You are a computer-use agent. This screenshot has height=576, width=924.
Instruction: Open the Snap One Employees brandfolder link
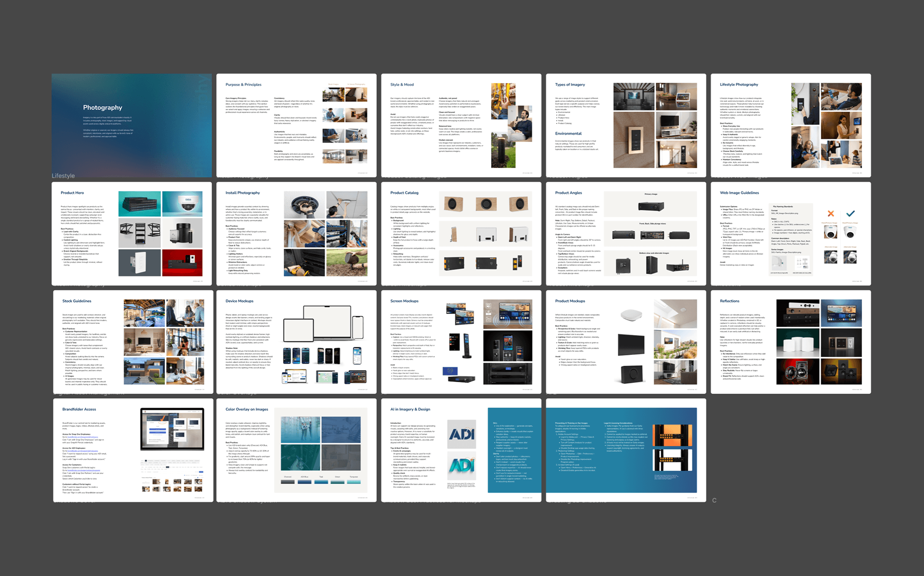[83, 437]
